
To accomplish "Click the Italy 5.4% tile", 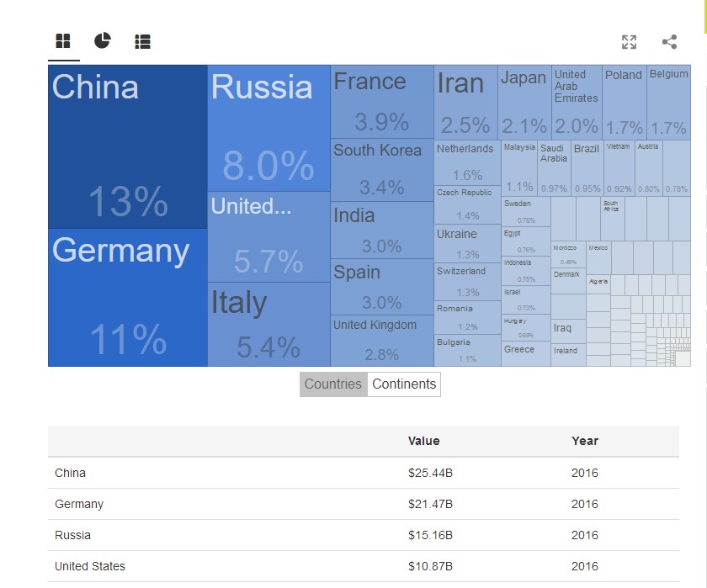I will (x=268, y=325).
